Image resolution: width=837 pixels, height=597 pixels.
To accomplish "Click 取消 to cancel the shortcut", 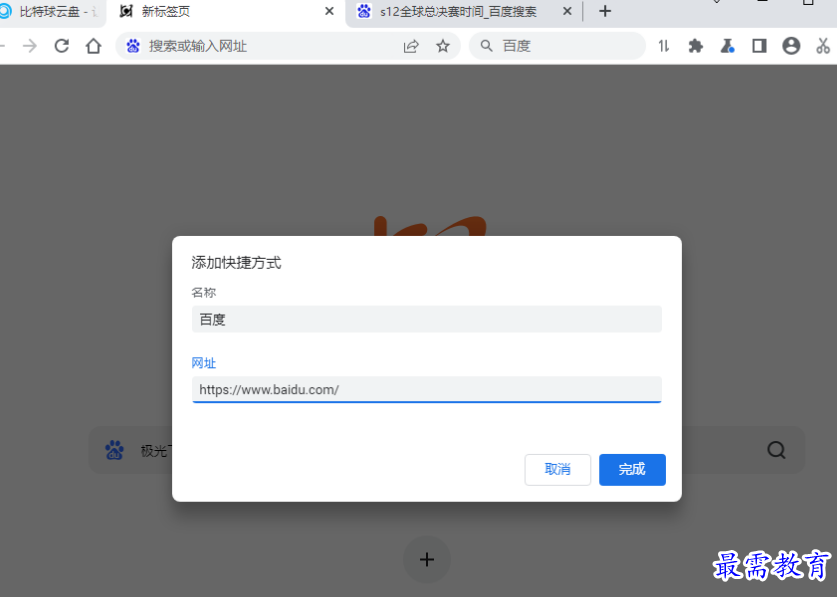I will point(557,469).
